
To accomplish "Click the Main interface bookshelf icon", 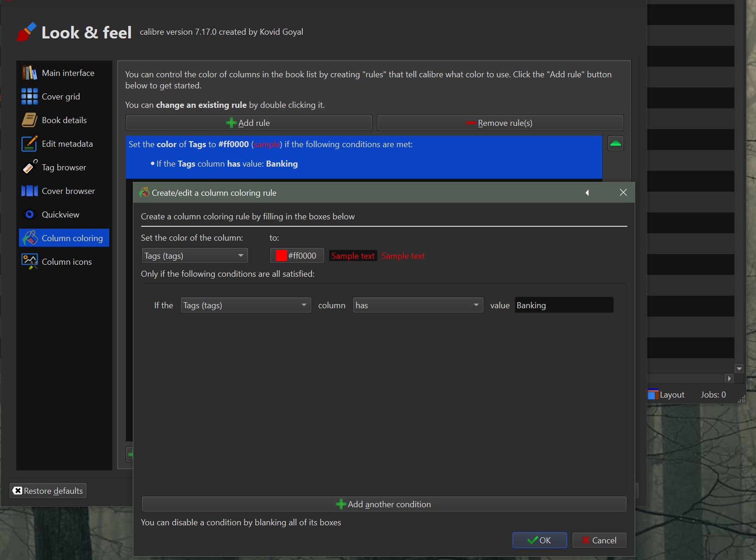I will [x=30, y=73].
